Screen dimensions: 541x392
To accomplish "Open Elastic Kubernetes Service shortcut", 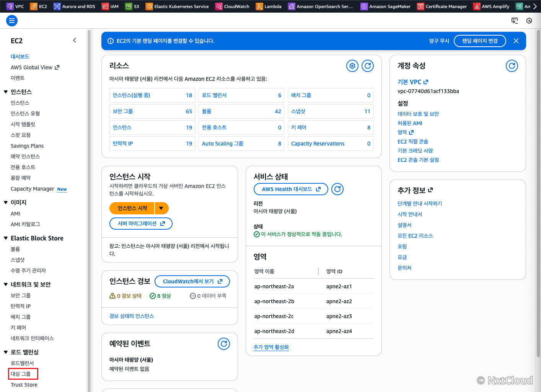I will pos(177,6).
